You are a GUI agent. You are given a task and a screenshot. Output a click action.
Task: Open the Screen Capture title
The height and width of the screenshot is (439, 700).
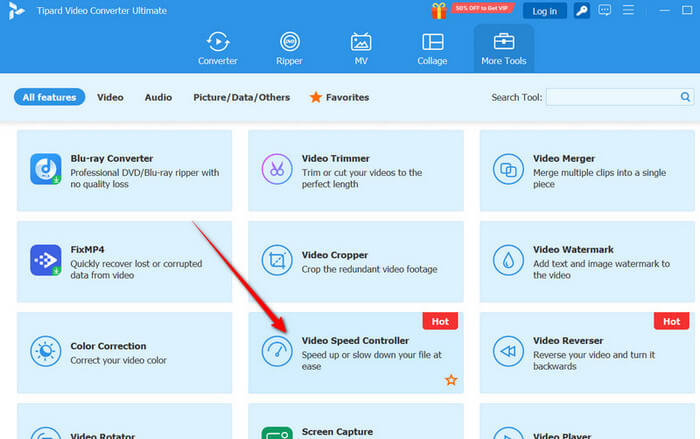click(337, 431)
